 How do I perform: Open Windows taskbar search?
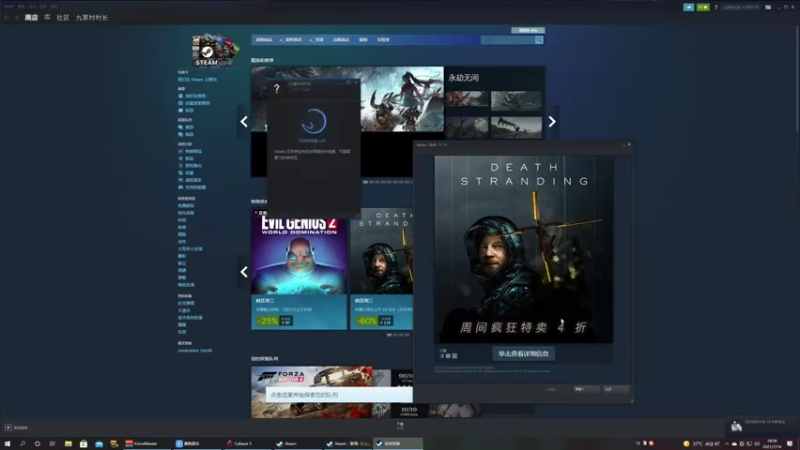pos(22,444)
